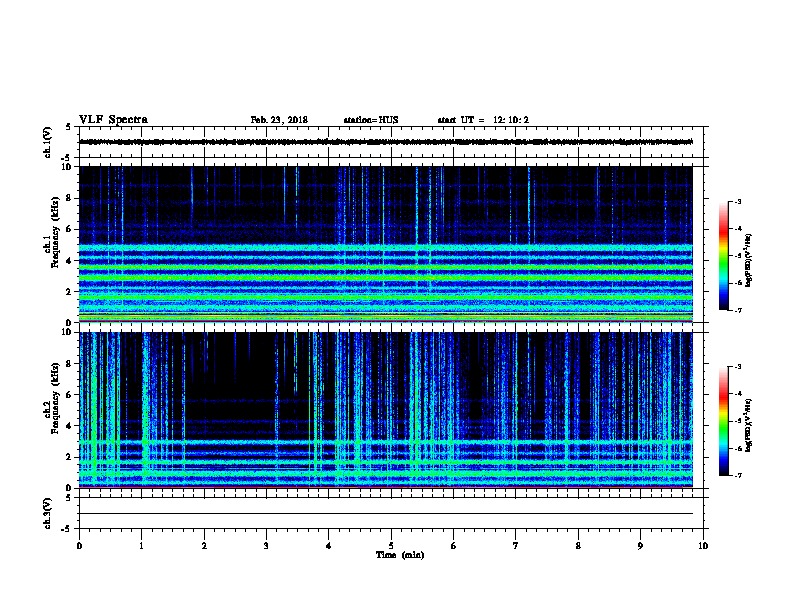Click the time axis tick 7
Viewport: 792px width, 612px height.
[x=516, y=546]
